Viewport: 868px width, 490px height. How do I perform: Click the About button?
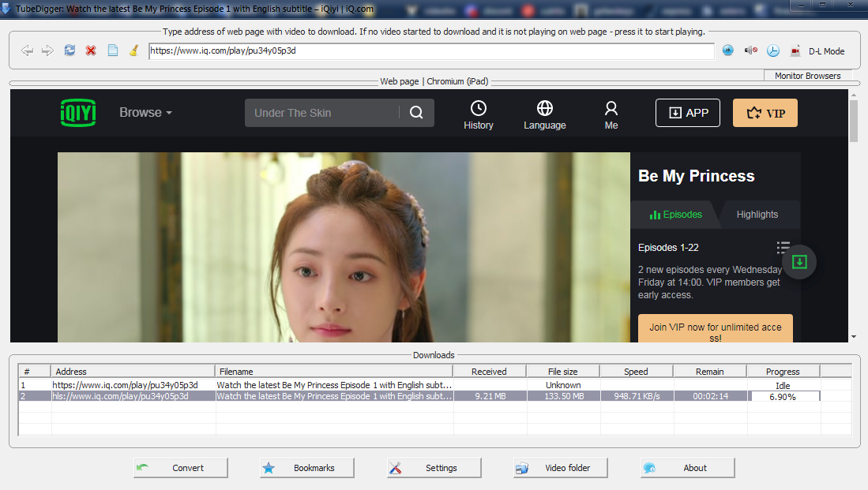click(688, 468)
